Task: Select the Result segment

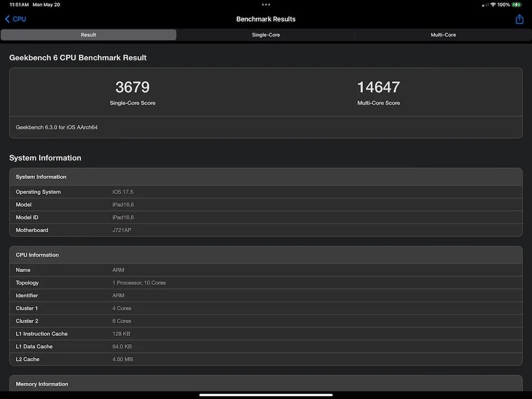Action: click(88, 34)
